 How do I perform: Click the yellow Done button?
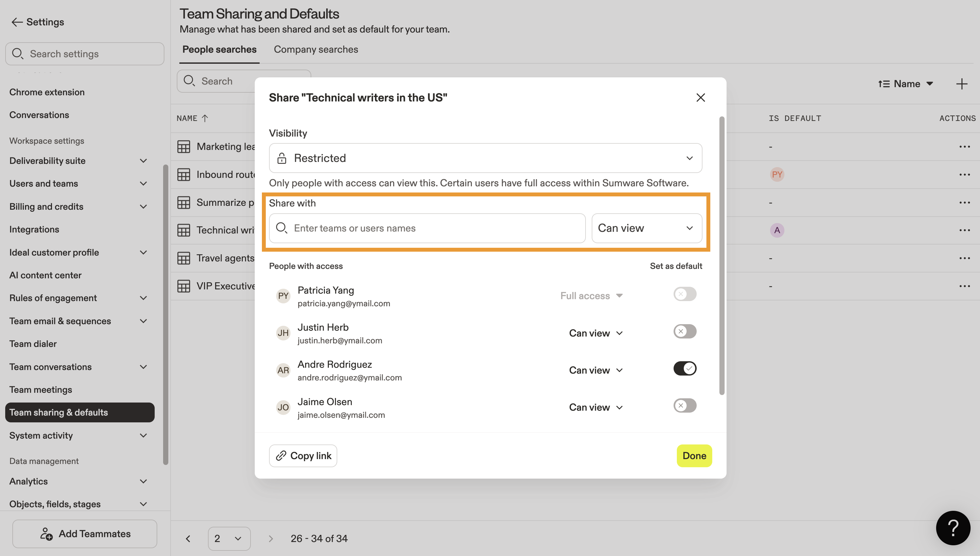point(694,456)
